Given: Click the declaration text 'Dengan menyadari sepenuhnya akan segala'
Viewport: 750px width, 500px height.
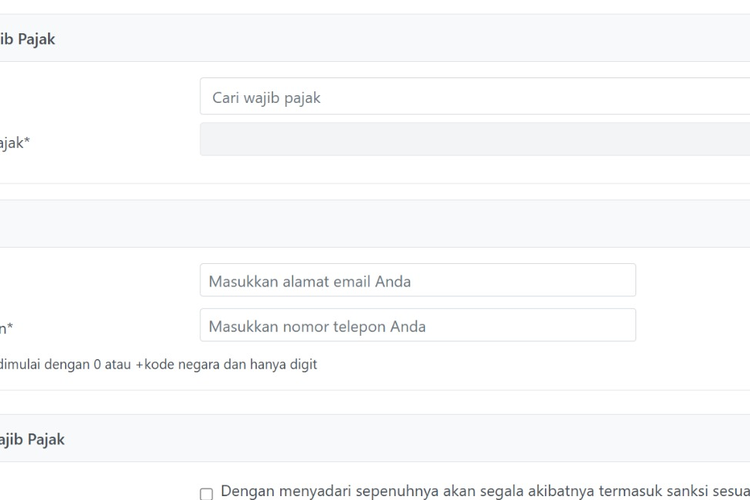Looking at the screenshot, I should pyautogui.click(x=373, y=491).
